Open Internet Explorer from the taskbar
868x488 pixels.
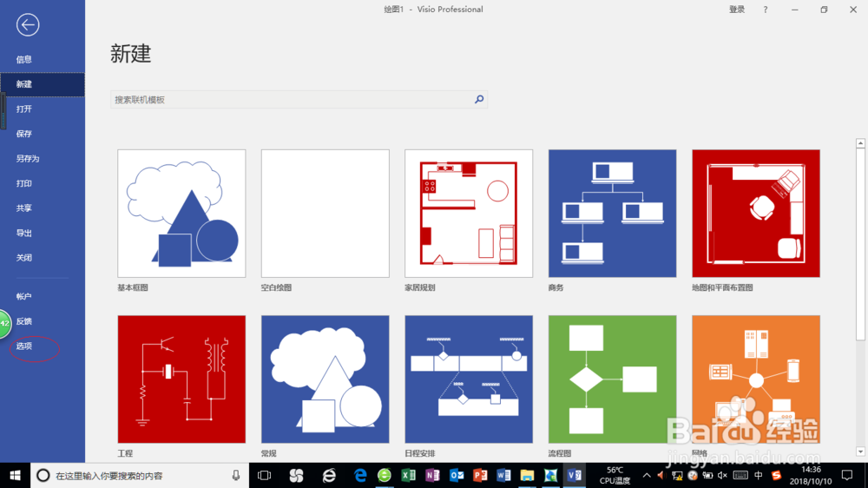329,475
